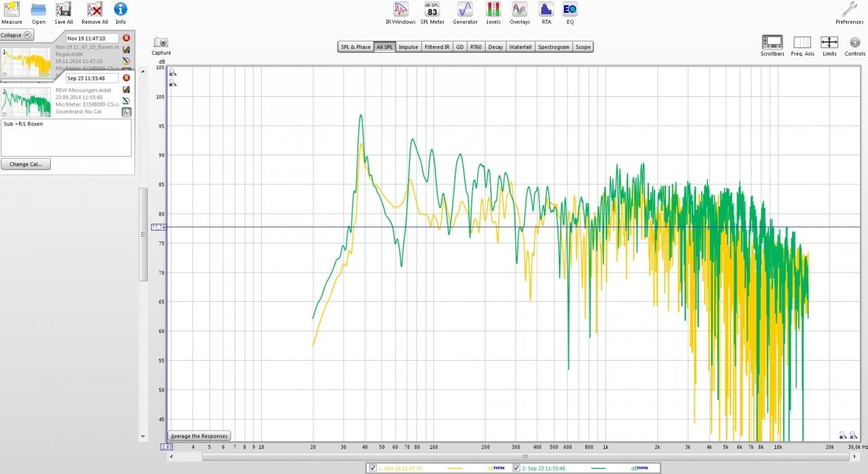Open the Overlays window
Image resolution: width=868 pixels, height=474 pixels.
point(519,12)
